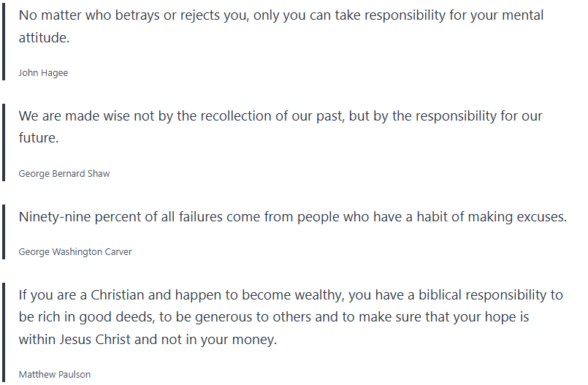
Task: Click the line starting "If you are a Christian"
Action: (x=291, y=295)
